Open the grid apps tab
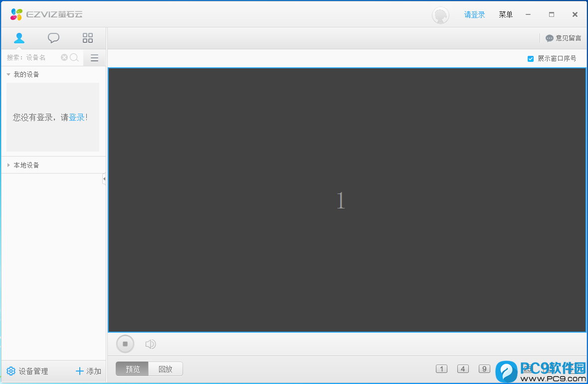Image resolution: width=588 pixels, height=384 pixels. point(88,38)
